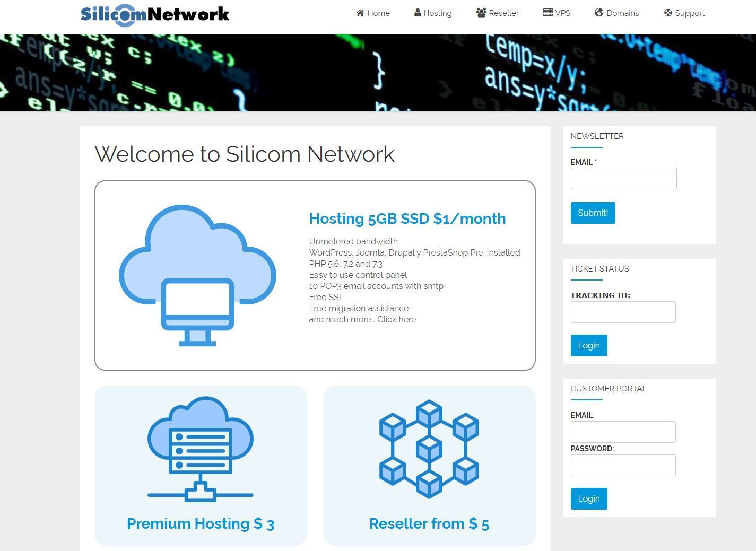Focus the Customer Portal Password field
This screenshot has height=551, width=756.
(x=623, y=465)
